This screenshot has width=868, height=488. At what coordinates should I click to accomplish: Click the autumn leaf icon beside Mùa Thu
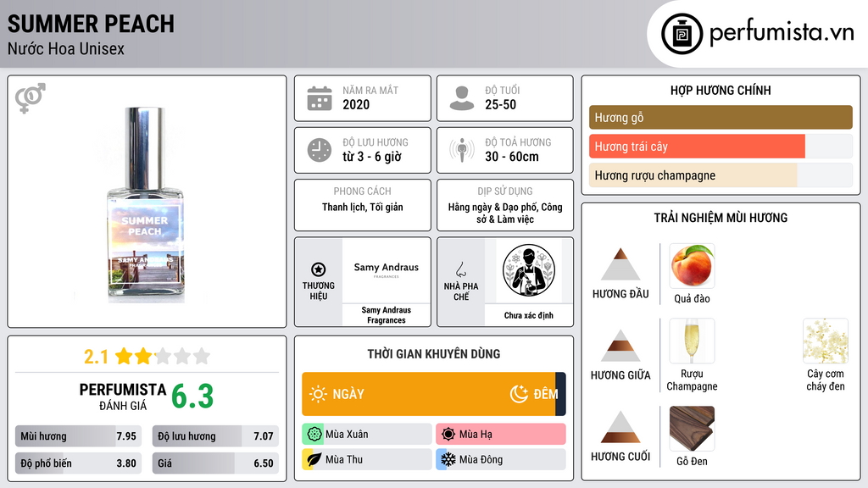[x=314, y=460]
